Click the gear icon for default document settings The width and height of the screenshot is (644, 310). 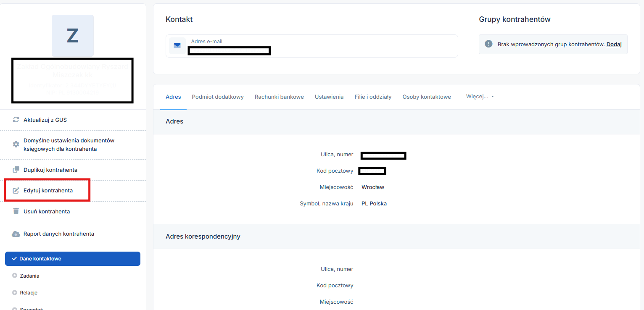16,144
